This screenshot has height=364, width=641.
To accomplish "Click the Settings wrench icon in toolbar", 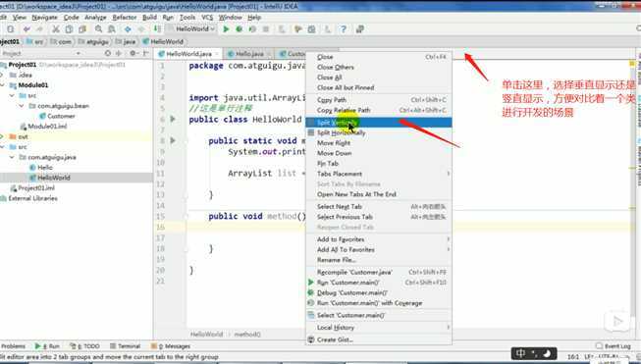I will click(x=298, y=29).
